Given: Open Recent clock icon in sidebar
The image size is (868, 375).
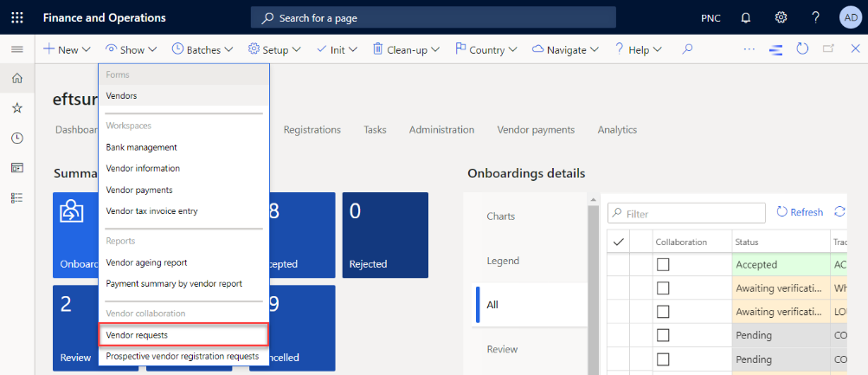Looking at the screenshot, I should pyautogui.click(x=17, y=138).
